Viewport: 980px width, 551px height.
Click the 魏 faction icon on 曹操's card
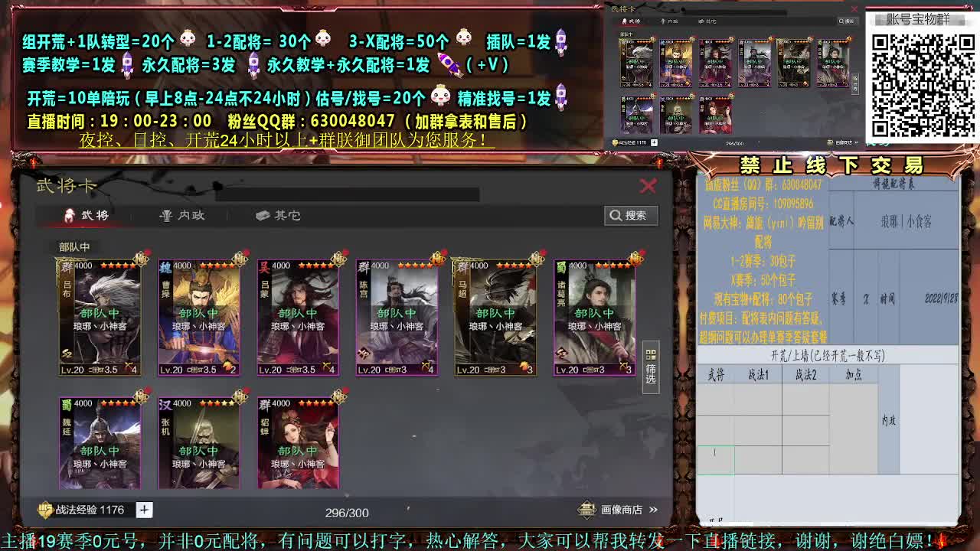(x=166, y=267)
